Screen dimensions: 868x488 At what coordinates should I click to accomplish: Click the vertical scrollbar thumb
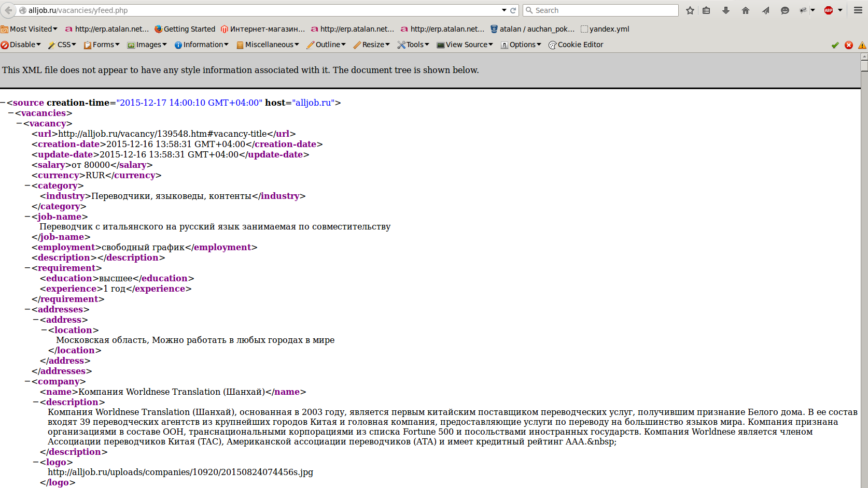point(864,66)
